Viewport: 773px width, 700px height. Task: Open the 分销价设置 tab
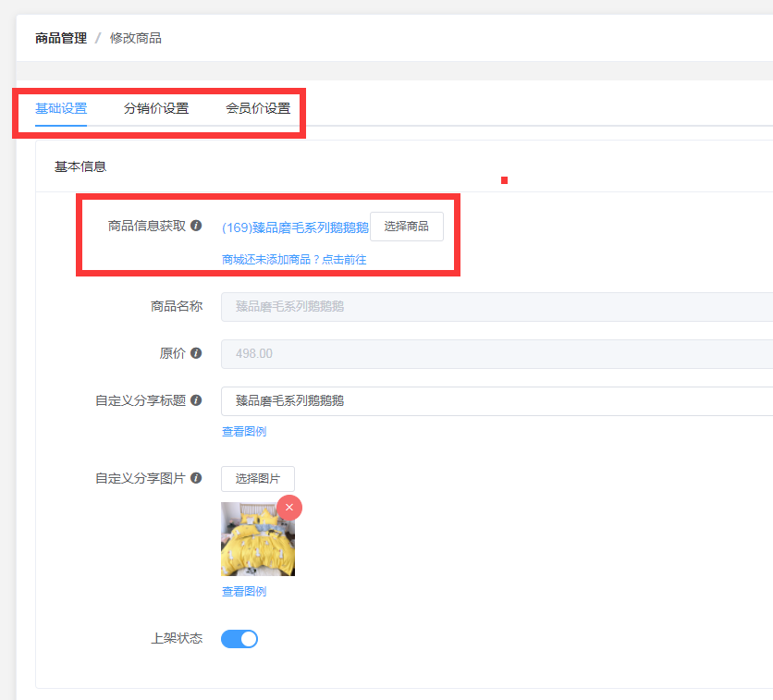[156, 108]
